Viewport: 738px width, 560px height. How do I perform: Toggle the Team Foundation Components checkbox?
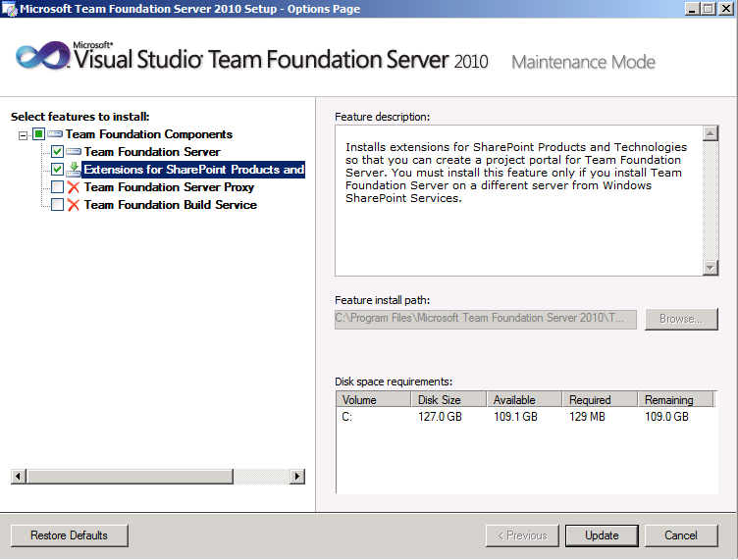[x=38, y=134]
